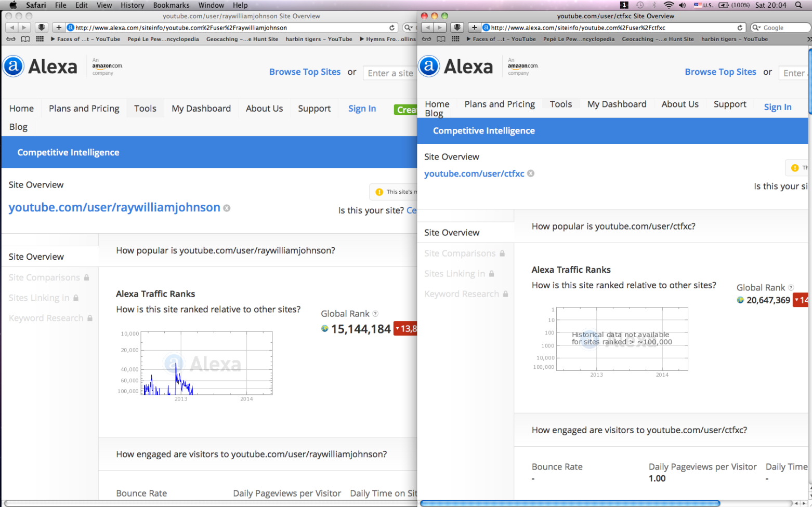Click Create button in left window
Image resolution: width=812 pixels, height=507 pixels.
click(405, 110)
